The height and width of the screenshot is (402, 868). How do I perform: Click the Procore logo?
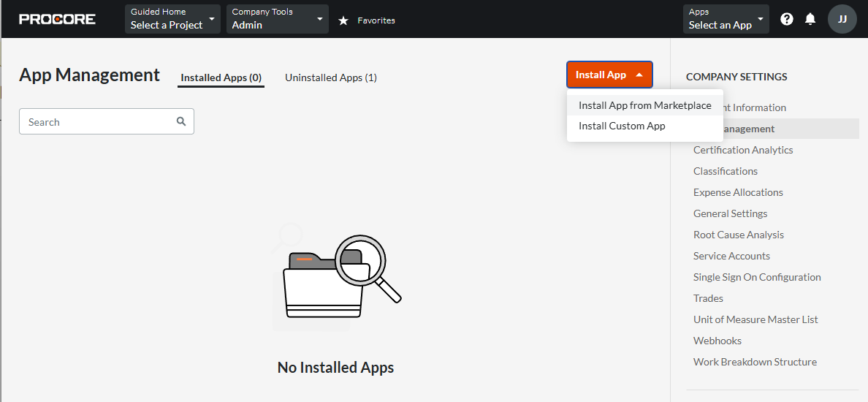pos(57,19)
